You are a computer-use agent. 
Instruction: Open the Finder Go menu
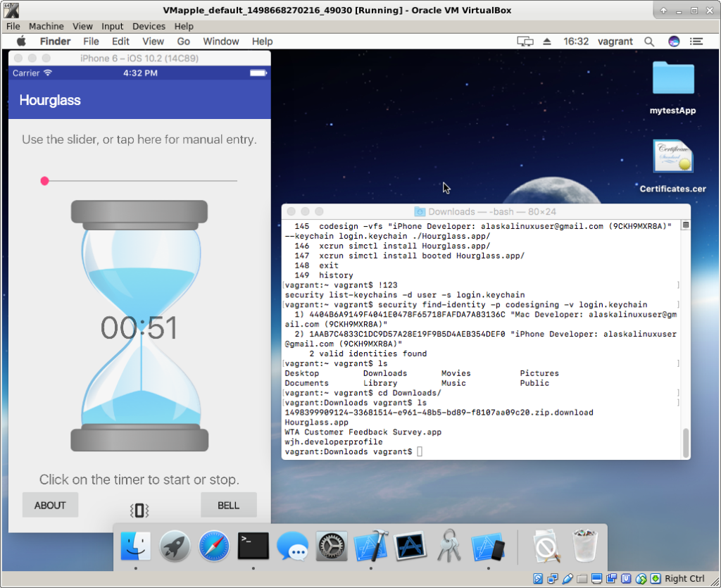tap(184, 42)
